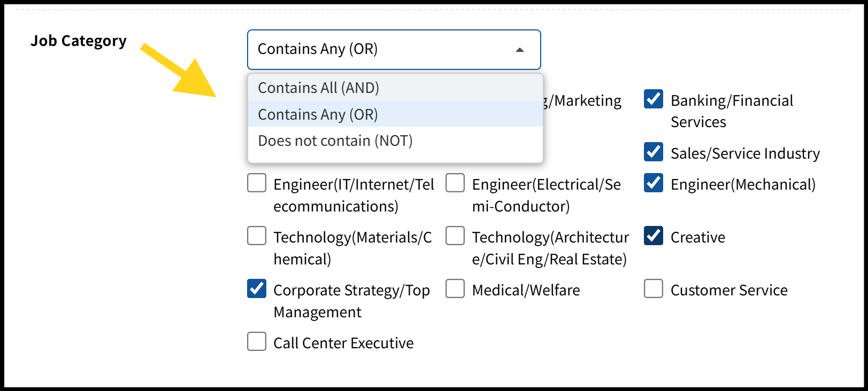Pick 'Does not contain (NOT)' option
868x391 pixels.
pos(335,140)
